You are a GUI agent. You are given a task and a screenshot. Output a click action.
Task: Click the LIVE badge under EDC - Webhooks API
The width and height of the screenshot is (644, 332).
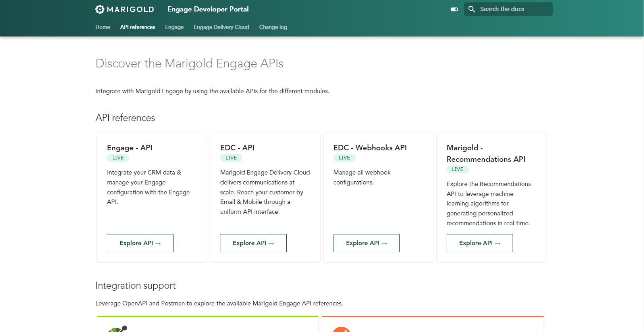[344, 158]
